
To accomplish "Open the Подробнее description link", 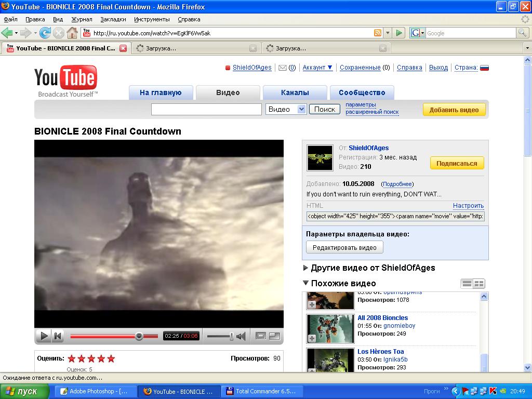I will [397, 184].
